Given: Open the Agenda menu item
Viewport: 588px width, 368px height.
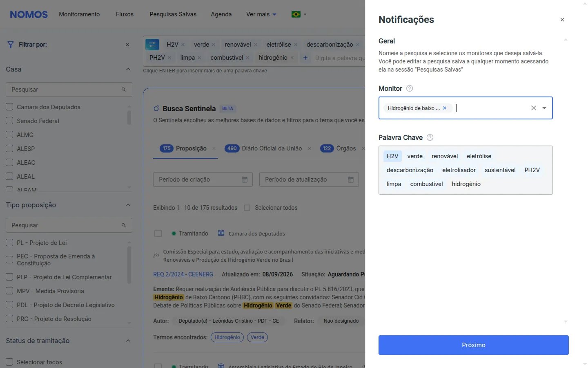Looking at the screenshot, I should click(221, 14).
